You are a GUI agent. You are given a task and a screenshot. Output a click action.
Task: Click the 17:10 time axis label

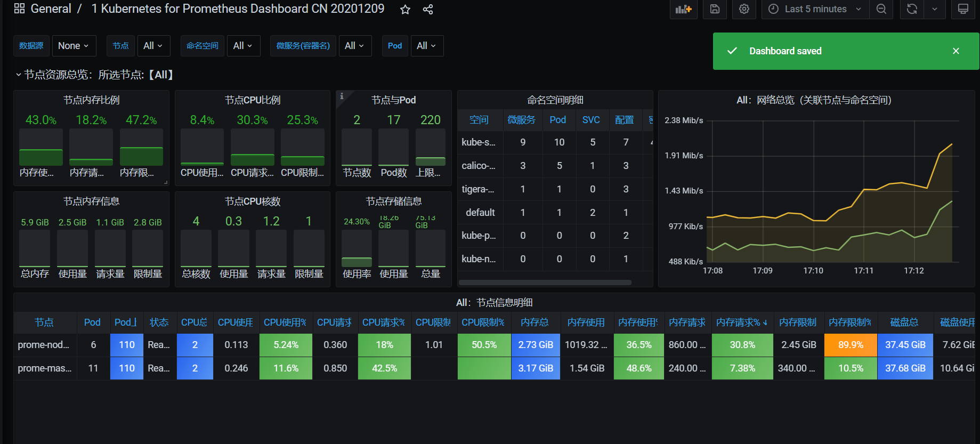tap(813, 271)
